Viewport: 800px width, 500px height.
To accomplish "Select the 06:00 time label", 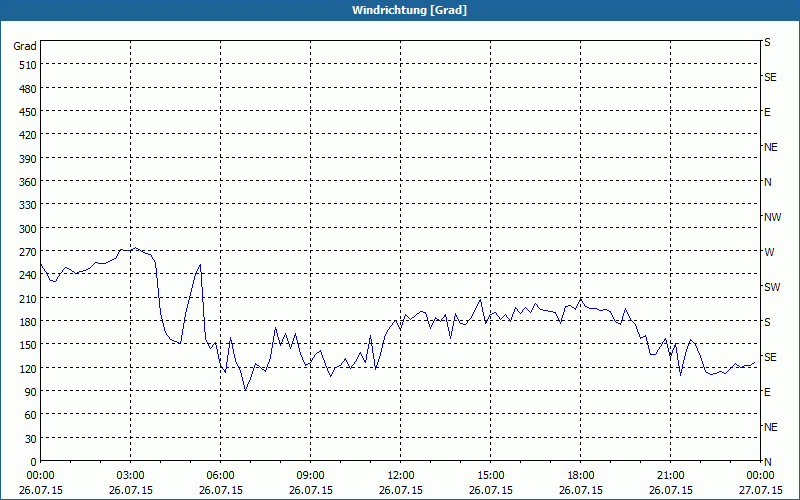I will 220,476.
